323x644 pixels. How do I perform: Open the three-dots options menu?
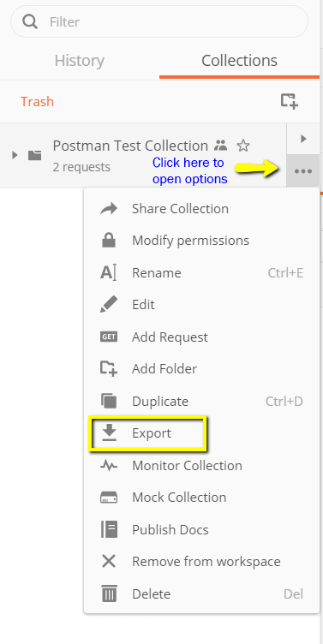pyautogui.click(x=303, y=171)
